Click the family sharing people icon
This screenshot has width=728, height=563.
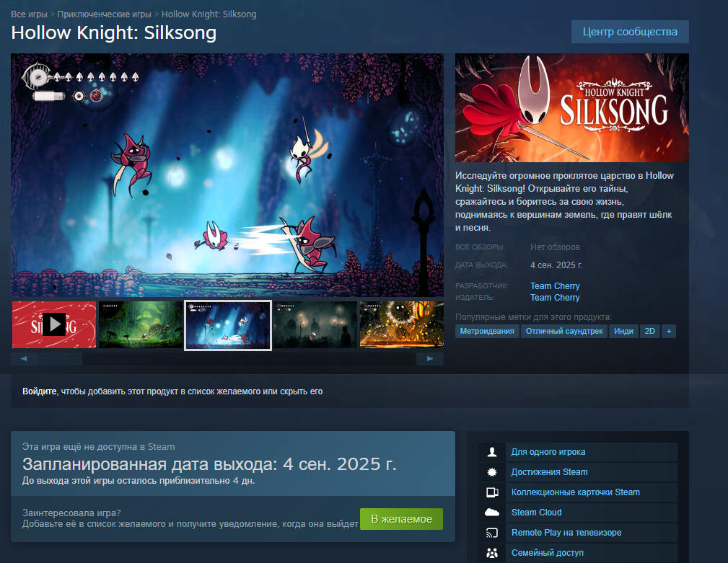492,553
